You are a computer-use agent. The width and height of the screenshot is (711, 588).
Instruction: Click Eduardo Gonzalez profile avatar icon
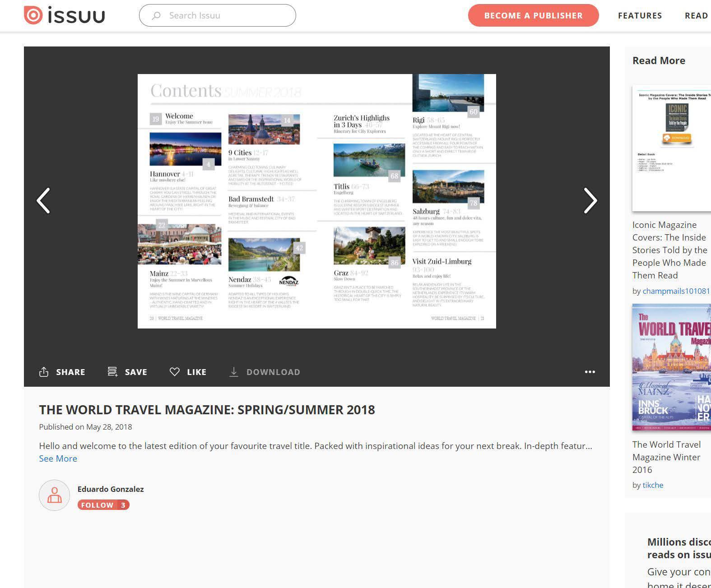[55, 495]
